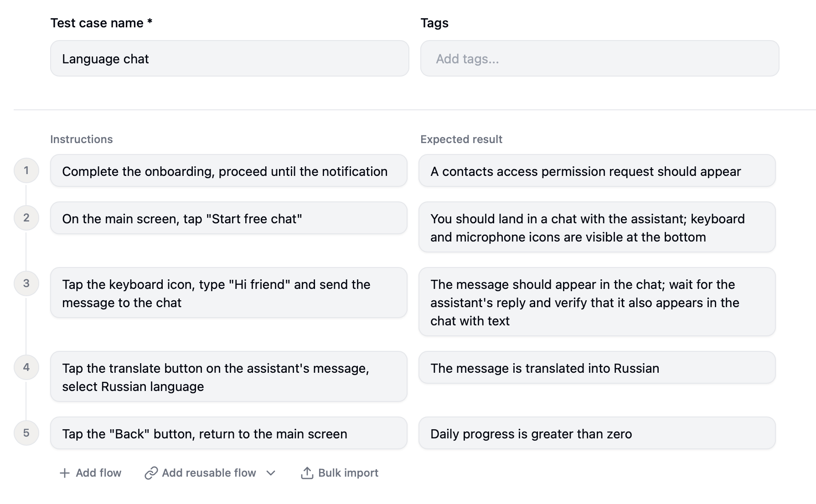Viewport: 816px width, 504px height.
Task: Edit expected result 'The message should appear in the chat'
Action: click(597, 302)
